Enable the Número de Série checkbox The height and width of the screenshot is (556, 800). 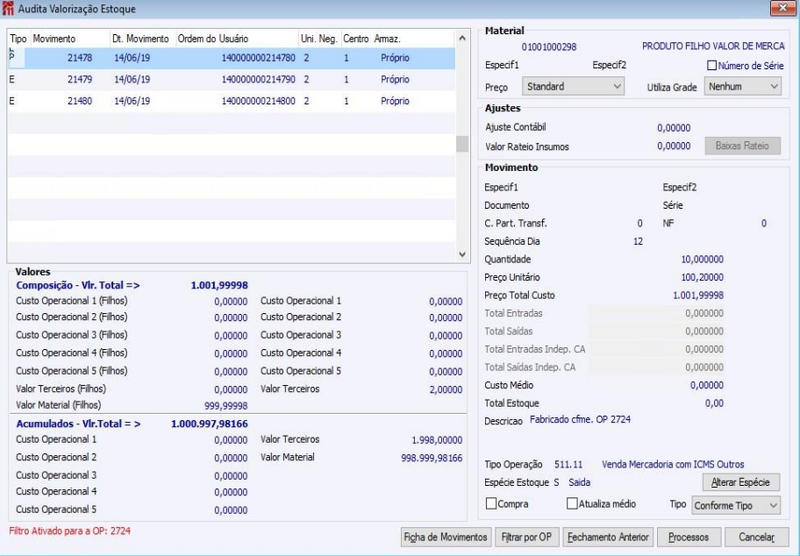tap(712, 65)
